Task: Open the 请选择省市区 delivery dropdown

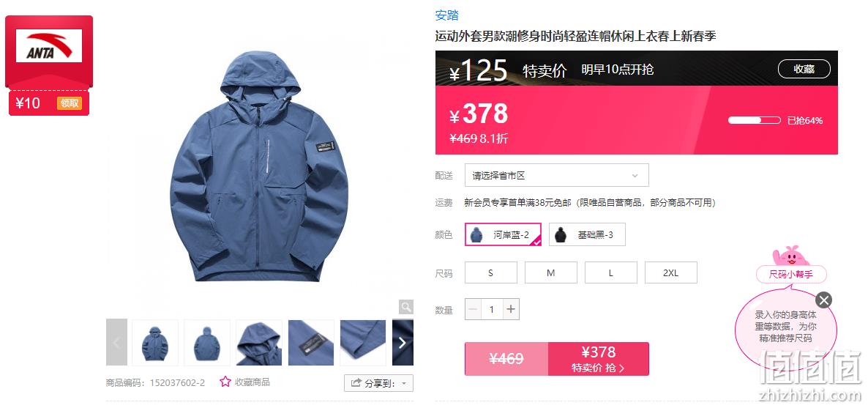Action: (556, 176)
